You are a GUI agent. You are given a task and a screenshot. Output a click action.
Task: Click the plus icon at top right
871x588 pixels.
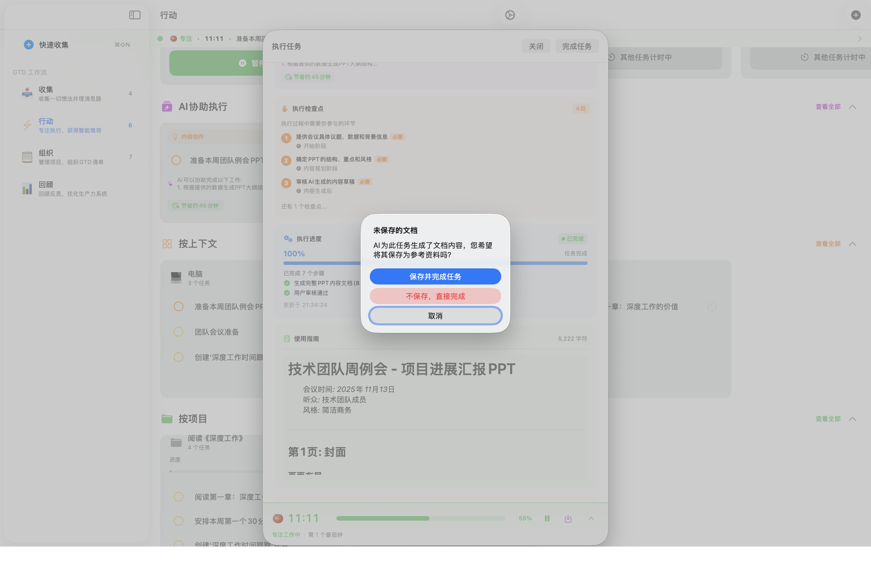856,15
